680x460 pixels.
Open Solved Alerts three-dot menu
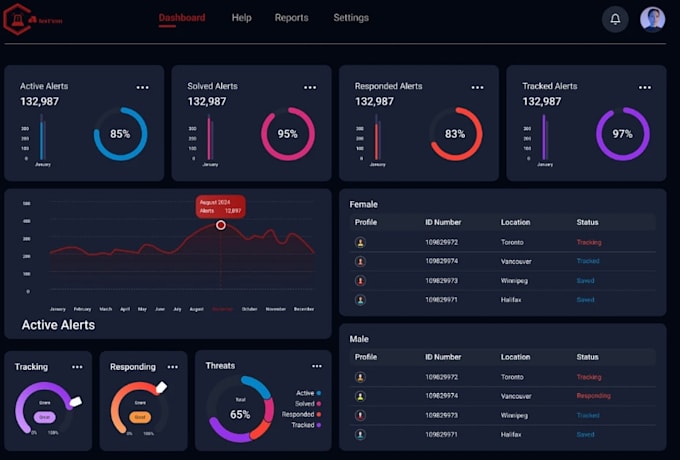(310, 88)
